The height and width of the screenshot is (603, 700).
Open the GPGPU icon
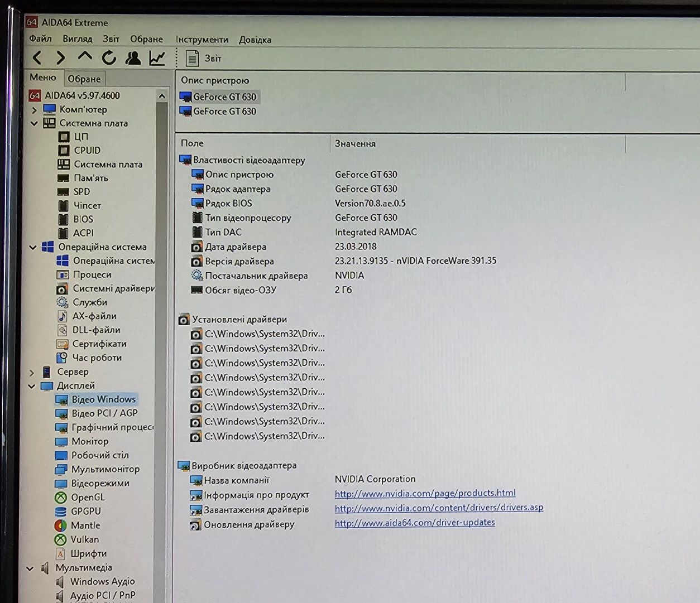(61, 512)
